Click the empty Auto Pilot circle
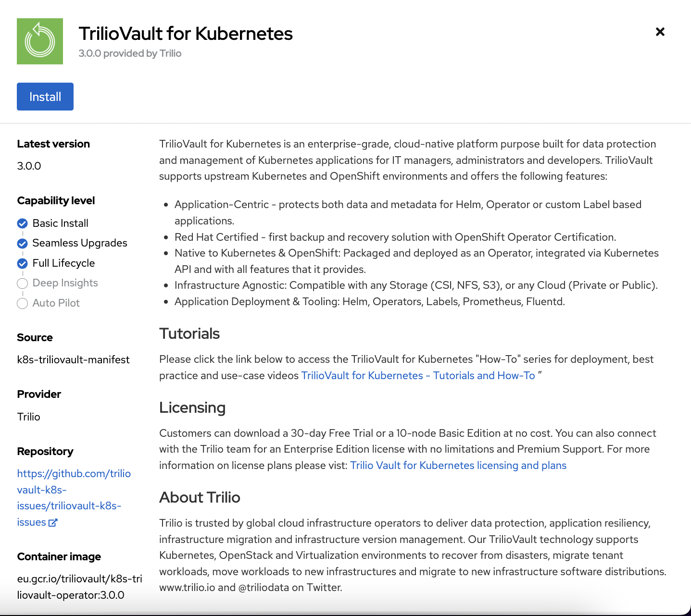Image resolution: width=691 pixels, height=616 pixels. pos(22,304)
